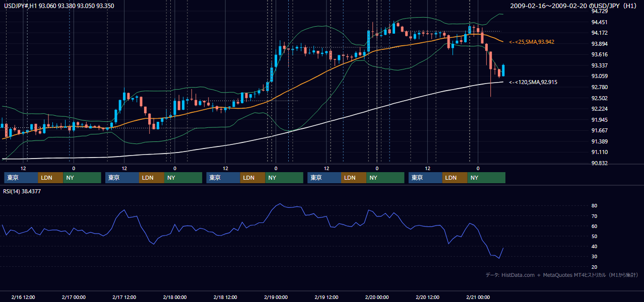Select the first day's 東京 session box
This screenshot has width=644, height=302.
pos(21,178)
